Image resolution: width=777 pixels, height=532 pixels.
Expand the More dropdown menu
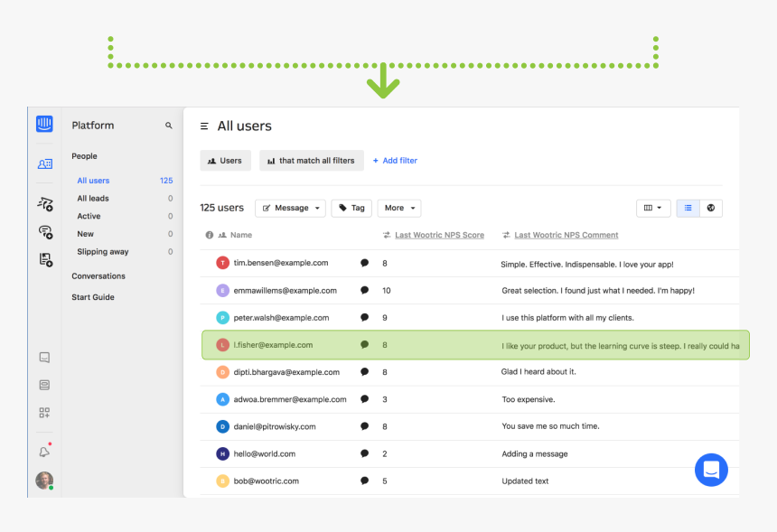[398, 208]
